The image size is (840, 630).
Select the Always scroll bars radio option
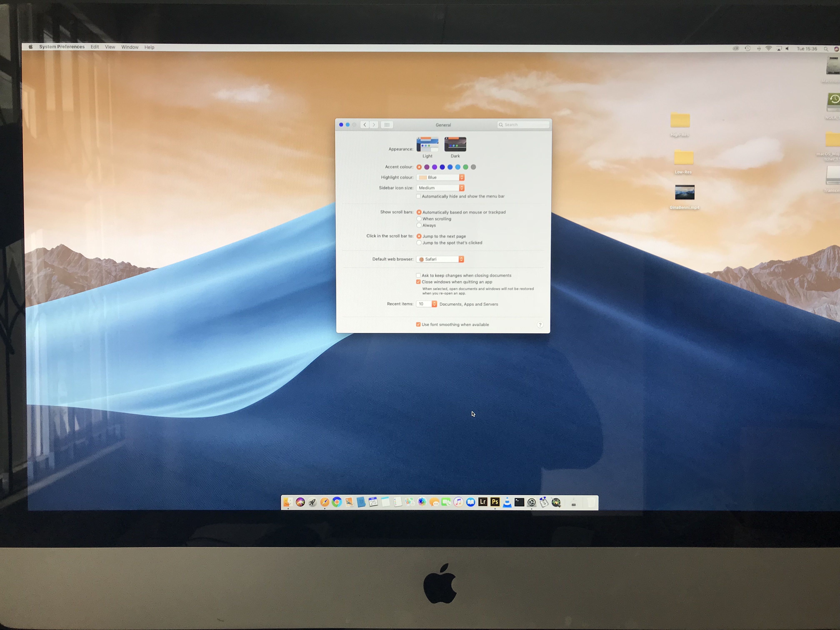tap(419, 226)
